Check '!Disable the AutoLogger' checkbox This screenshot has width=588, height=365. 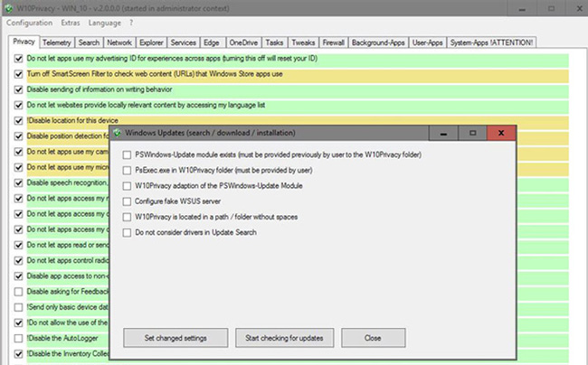pos(18,339)
